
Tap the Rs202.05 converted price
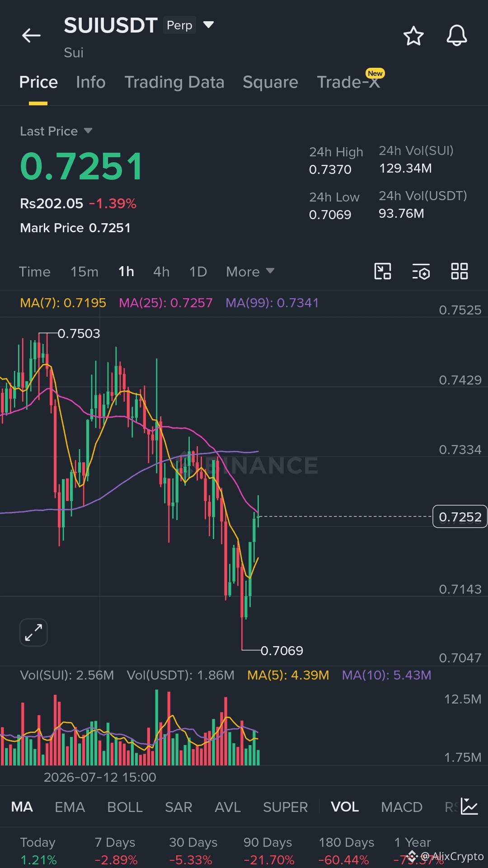click(52, 203)
